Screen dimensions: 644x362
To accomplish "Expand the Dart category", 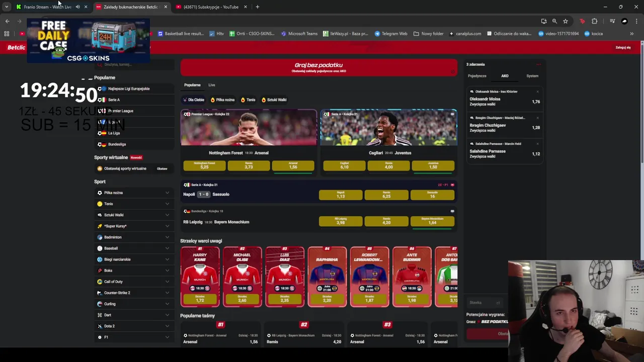I will (x=167, y=315).
